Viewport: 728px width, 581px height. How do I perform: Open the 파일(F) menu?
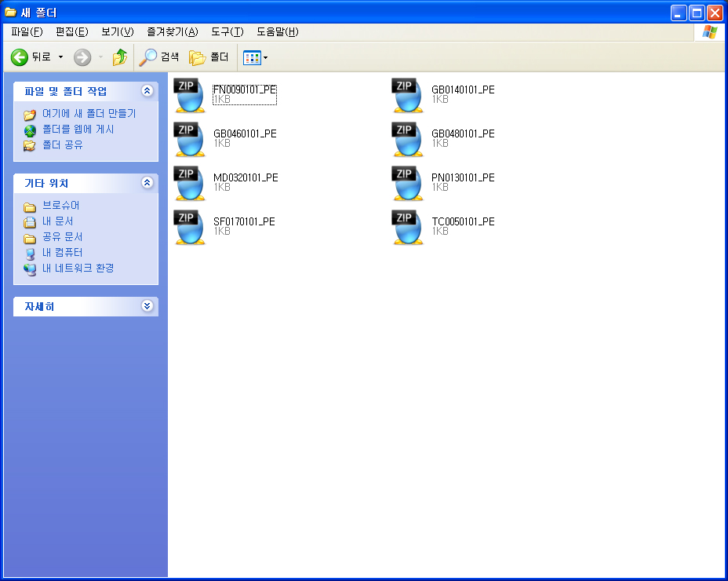coord(27,31)
